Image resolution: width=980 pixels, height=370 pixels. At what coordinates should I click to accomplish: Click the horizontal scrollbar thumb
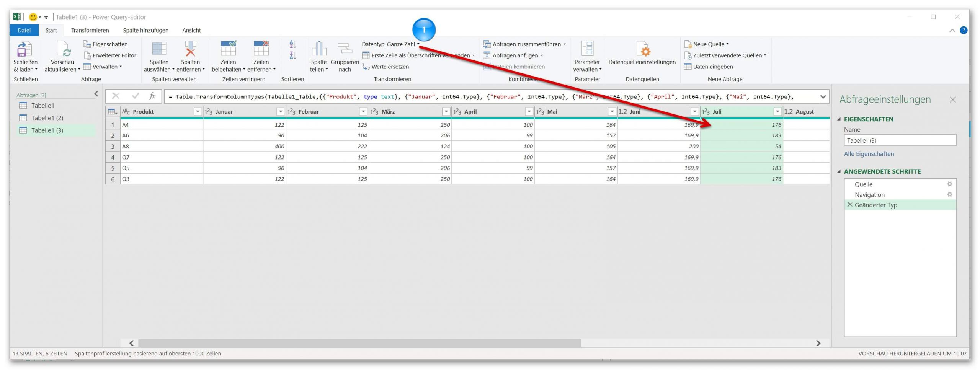pyautogui.click(x=359, y=343)
